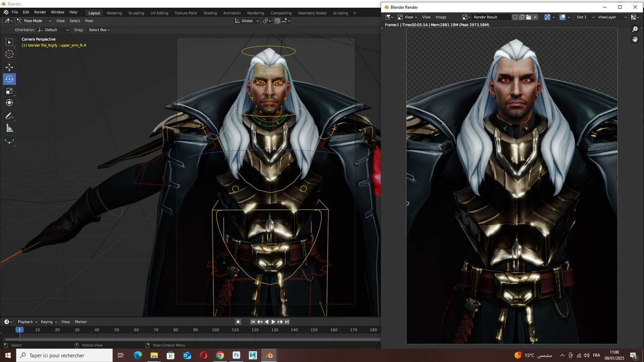Screen dimensions: 644x362
Task: Jump to next keyframe
Action: (280, 322)
